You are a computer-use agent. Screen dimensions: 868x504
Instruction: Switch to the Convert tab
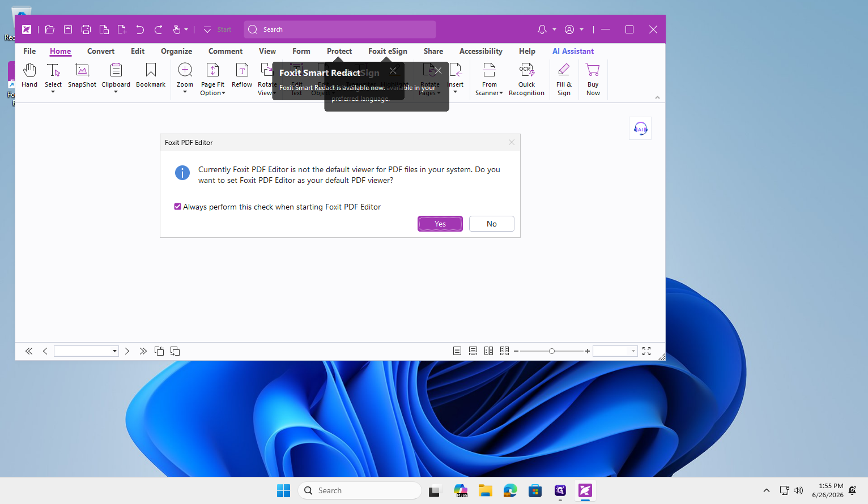[x=101, y=51]
